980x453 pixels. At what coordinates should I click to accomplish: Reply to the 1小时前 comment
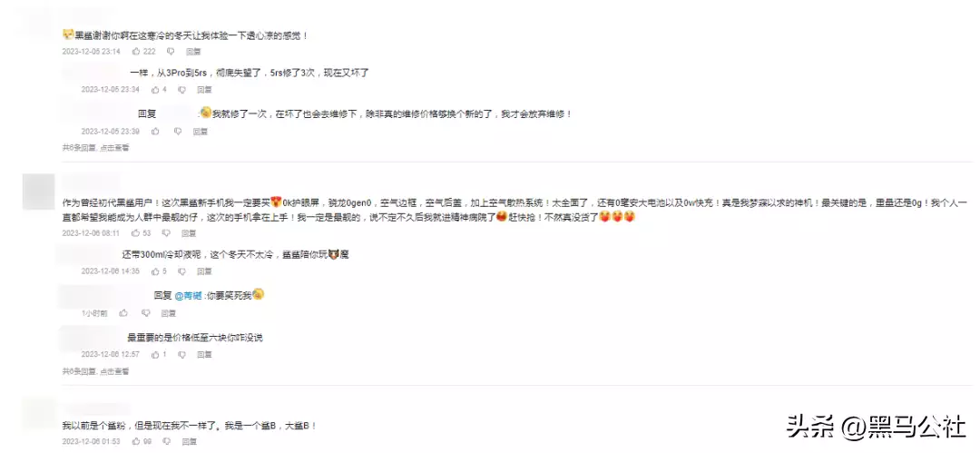(x=169, y=313)
